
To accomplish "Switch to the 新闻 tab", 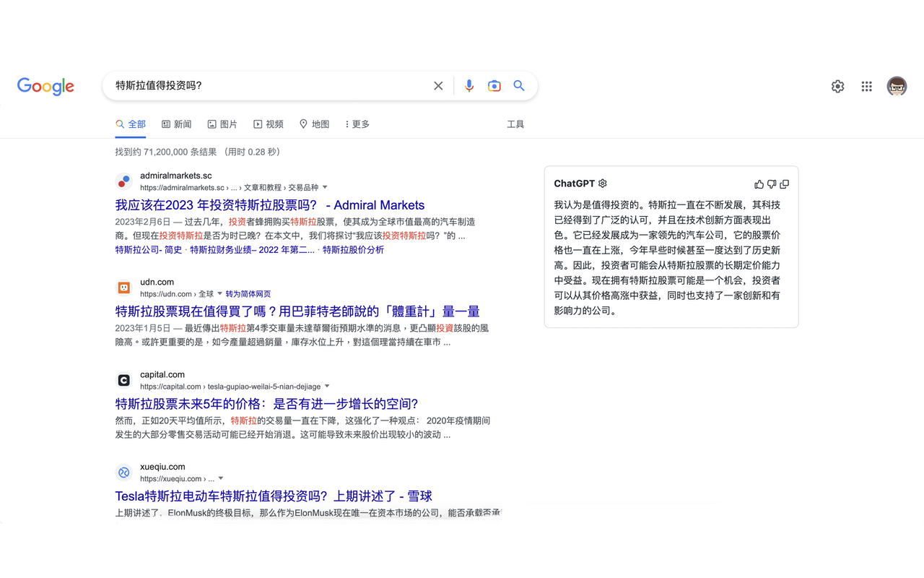I will pyautogui.click(x=177, y=124).
